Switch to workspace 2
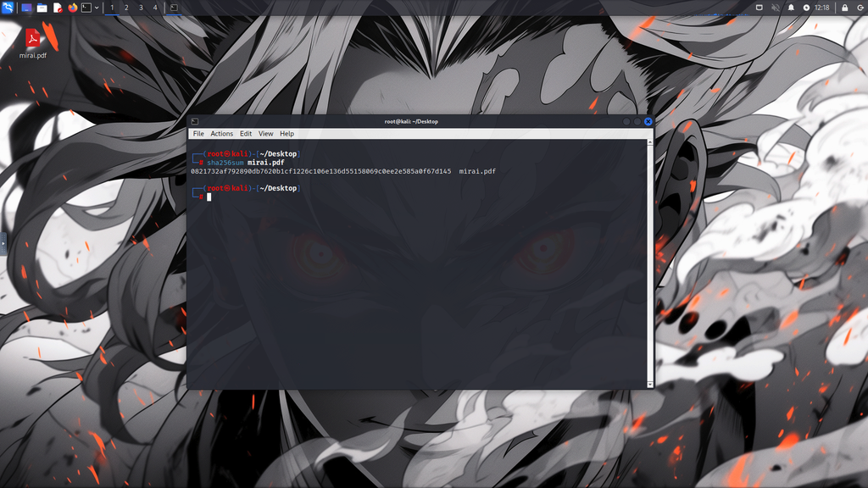This screenshot has height=488, width=868. [126, 8]
